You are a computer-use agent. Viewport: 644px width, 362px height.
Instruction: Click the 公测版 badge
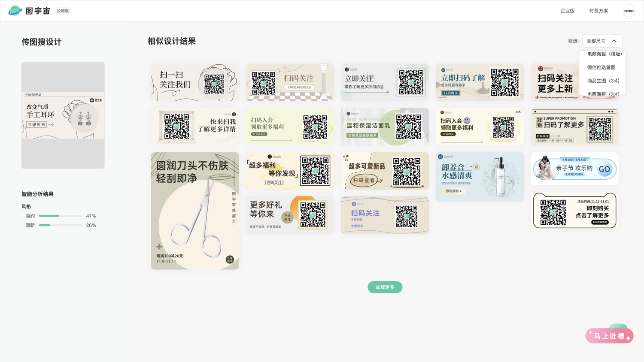63,11
